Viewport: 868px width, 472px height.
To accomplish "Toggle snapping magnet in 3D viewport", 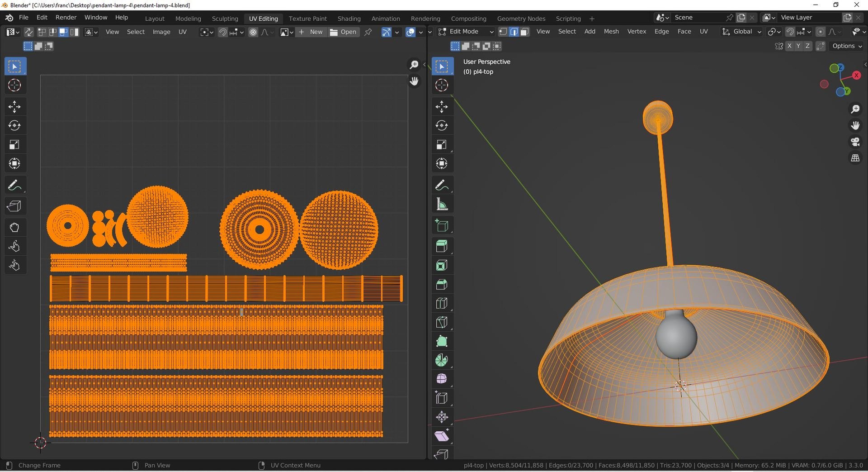I will (x=790, y=32).
